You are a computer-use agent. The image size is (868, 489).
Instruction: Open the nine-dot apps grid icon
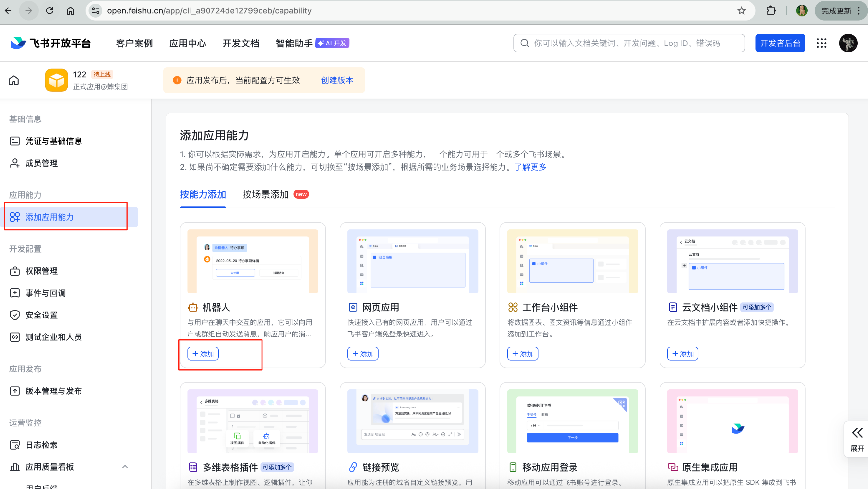click(821, 43)
